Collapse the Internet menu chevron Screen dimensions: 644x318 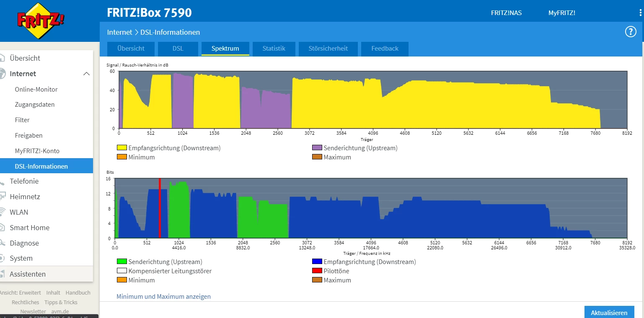coord(86,74)
